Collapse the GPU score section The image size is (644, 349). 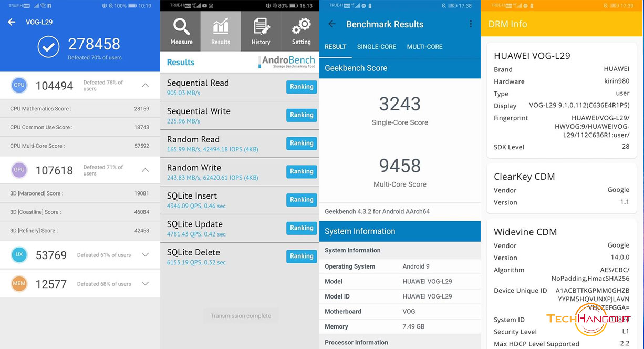coord(146,170)
